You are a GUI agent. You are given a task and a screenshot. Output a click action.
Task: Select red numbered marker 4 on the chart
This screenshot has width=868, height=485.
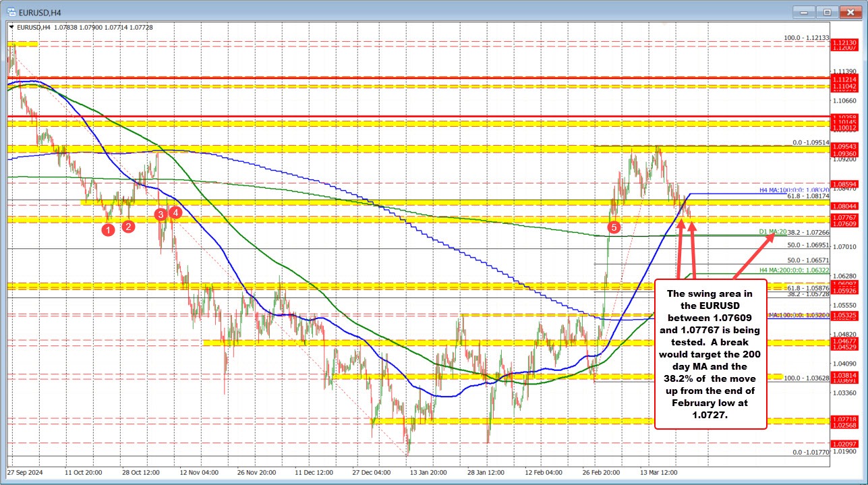[x=174, y=212]
